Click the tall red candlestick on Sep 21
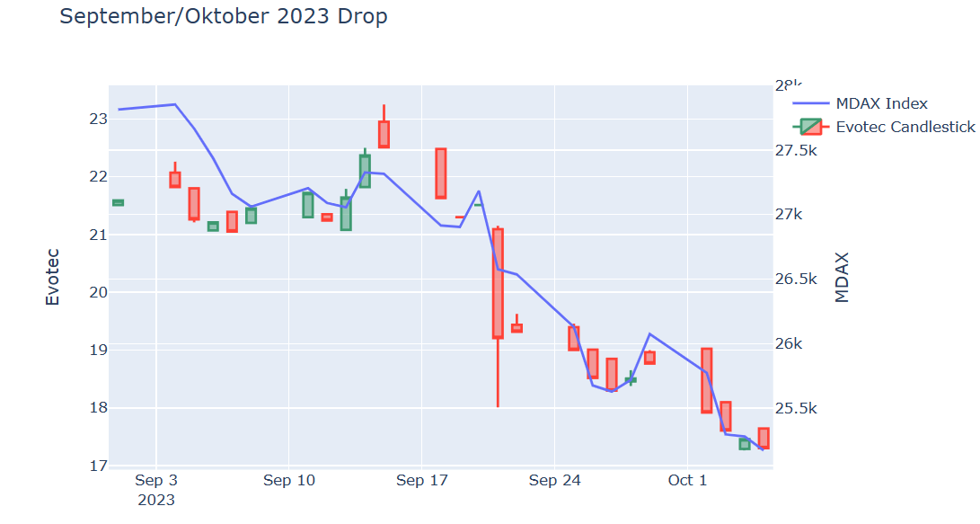 (x=498, y=283)
